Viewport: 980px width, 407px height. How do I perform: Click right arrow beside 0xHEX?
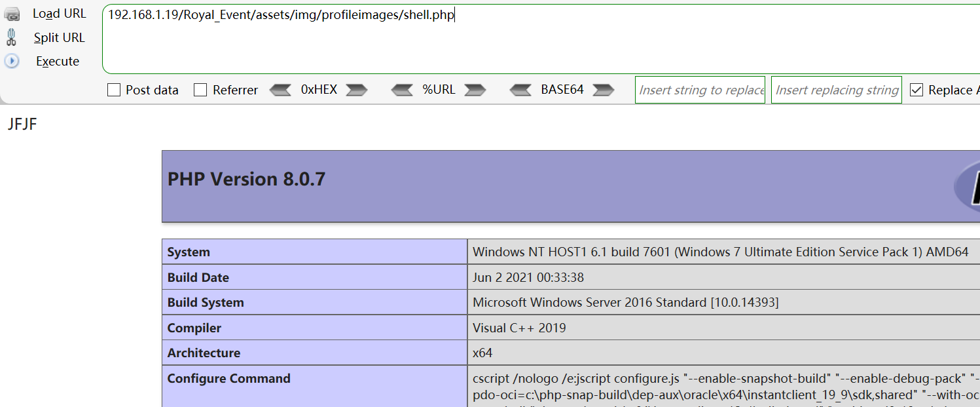[x=357, y=90]
